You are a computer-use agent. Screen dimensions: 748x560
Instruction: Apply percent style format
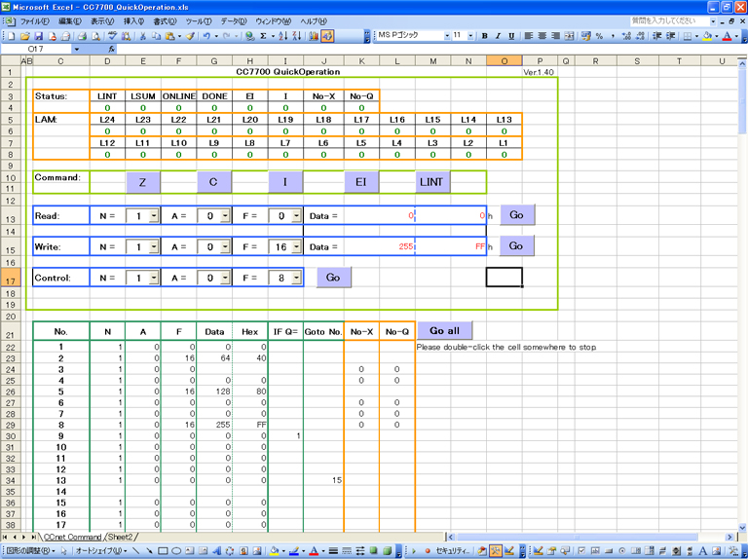[x=599, y=36]
